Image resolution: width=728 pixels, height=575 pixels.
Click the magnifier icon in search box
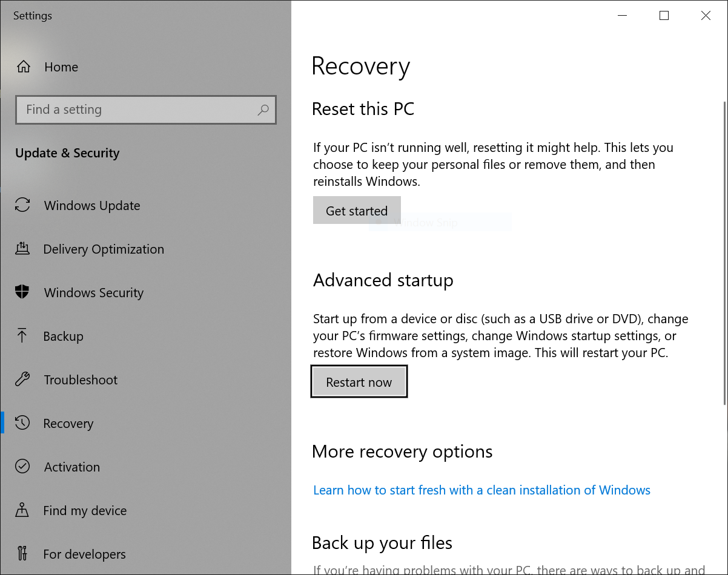click(x=263, y=110)
